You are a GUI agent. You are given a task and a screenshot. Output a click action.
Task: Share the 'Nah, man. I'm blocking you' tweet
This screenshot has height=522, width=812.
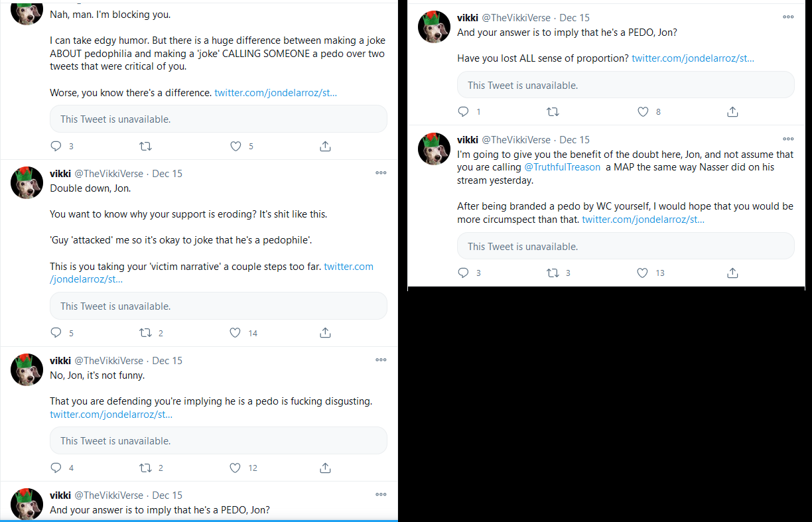point(325,146)
